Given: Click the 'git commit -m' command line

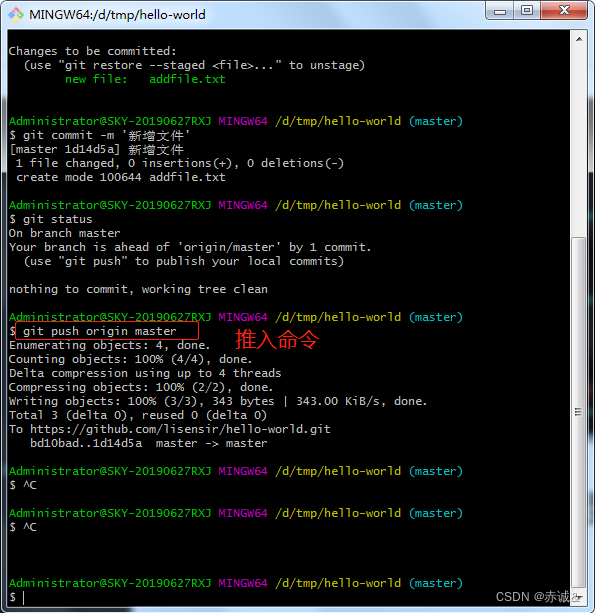Looking at the screenshot, I should pos(100,135).
